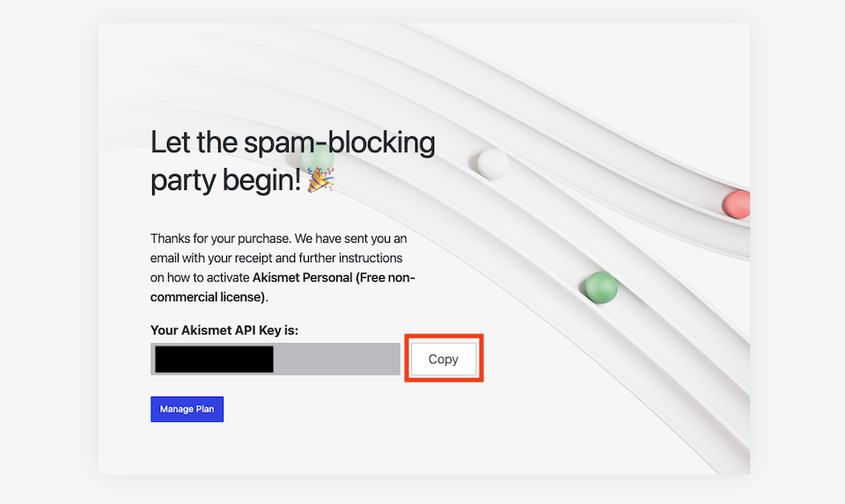Click the 'Let the spam-blocking' heading line

292,142
